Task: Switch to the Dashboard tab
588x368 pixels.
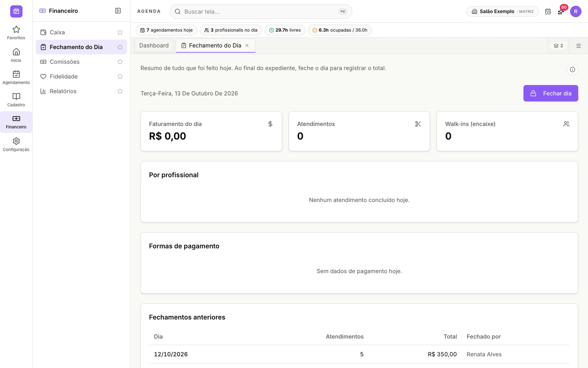Action: (154, 45)
